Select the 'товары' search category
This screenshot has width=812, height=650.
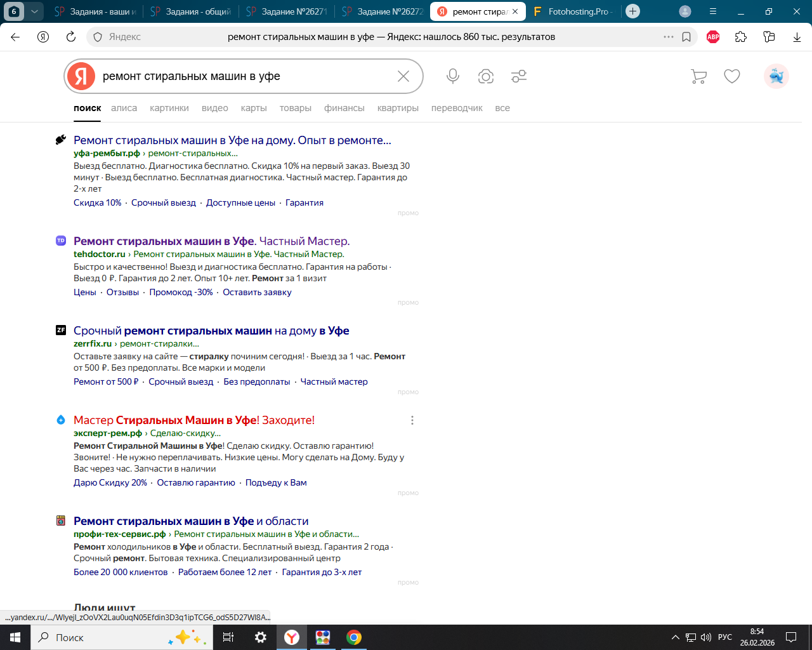[x=296, y=108]
